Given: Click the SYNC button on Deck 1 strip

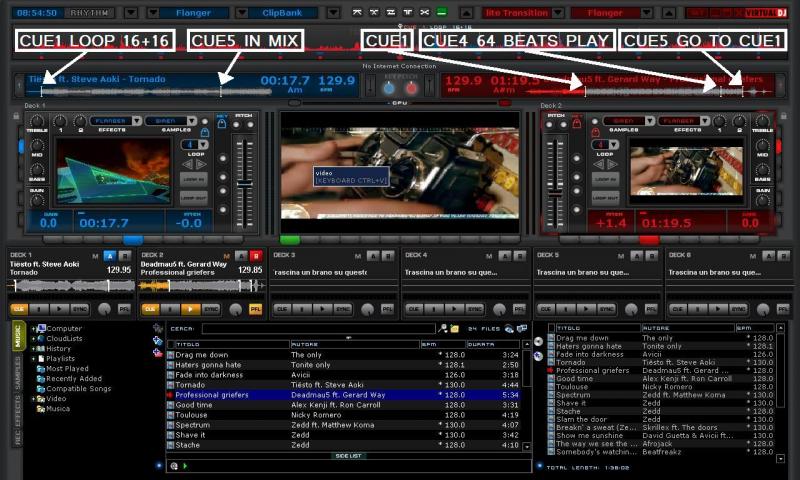Looking at the screenshot, I should [79, 309].
